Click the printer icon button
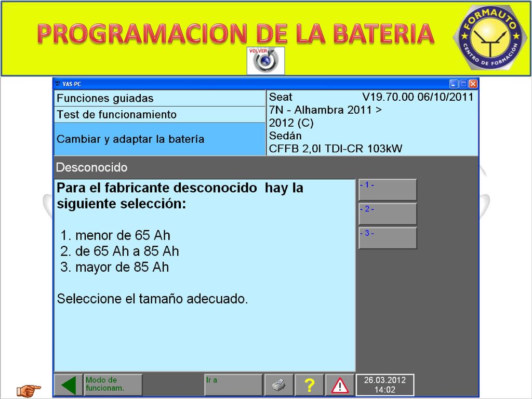The image size is (532, 399). pyautogui.click(x=279, y=385)
